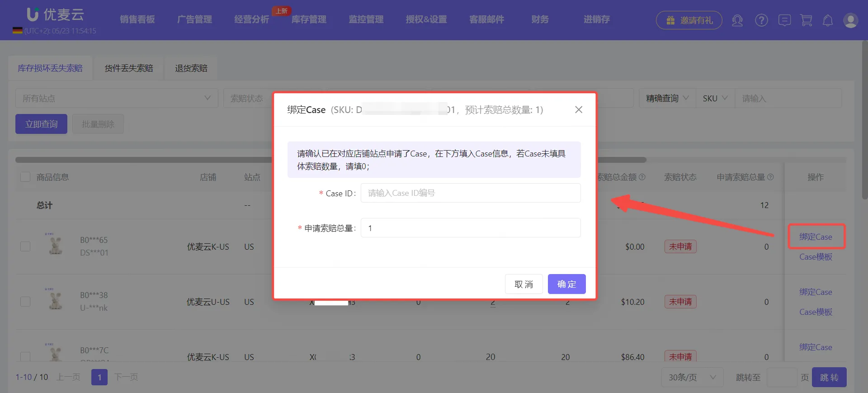Open the help question mark icon
This screenshot has width=868, height=393.
761,20
